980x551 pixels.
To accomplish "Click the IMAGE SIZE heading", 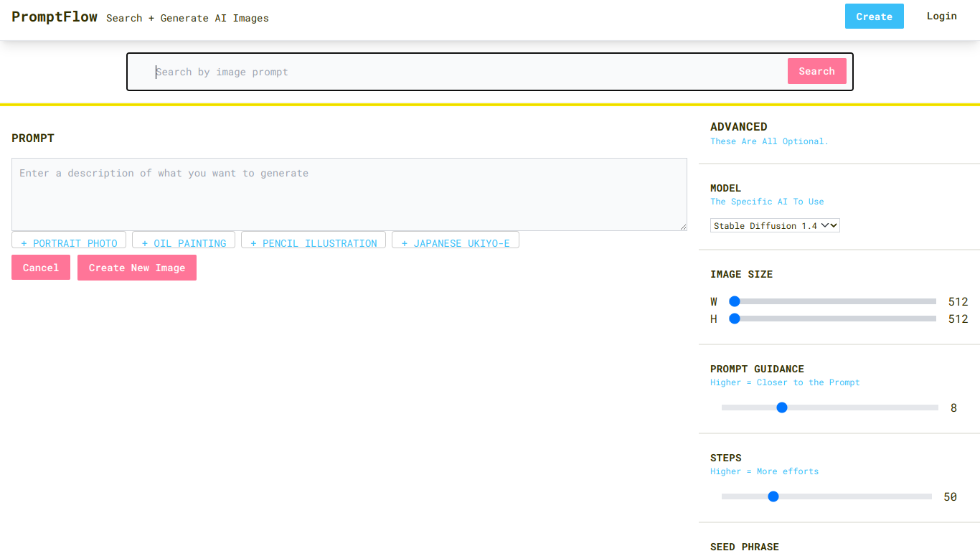I will tap(741, 274).
